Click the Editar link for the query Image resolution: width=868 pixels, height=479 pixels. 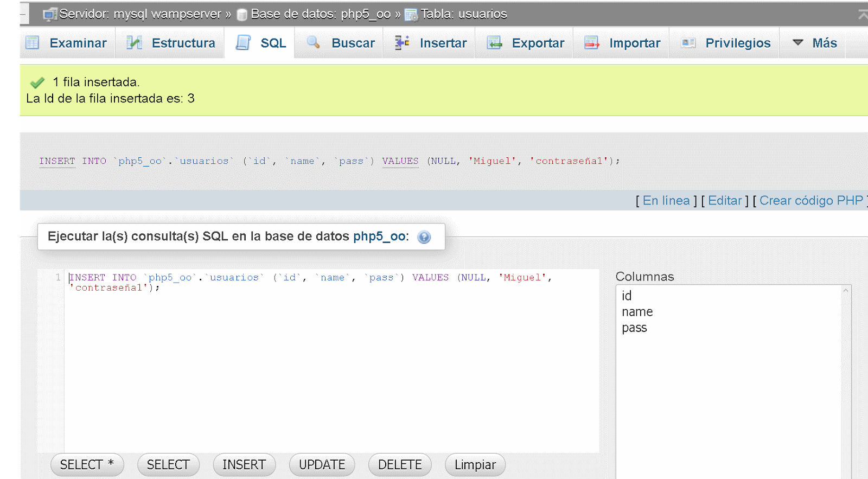(x=725, y=201)
